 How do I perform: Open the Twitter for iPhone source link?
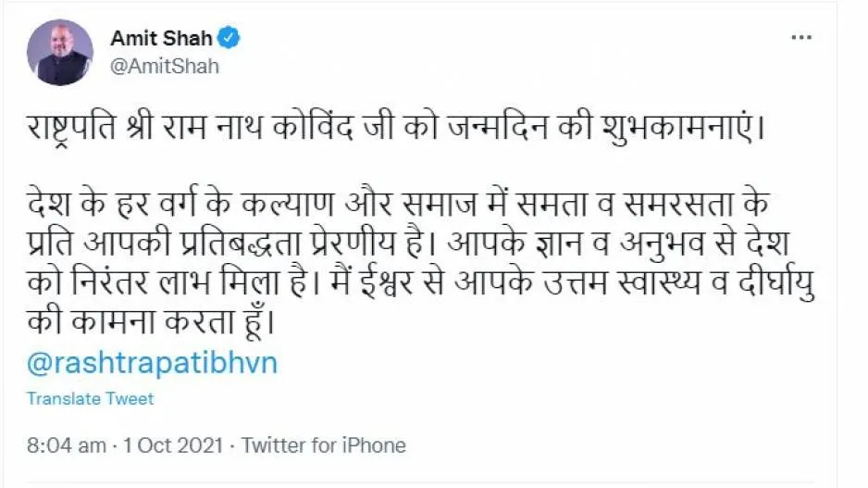pyautogui.click(x=324, y=445)
